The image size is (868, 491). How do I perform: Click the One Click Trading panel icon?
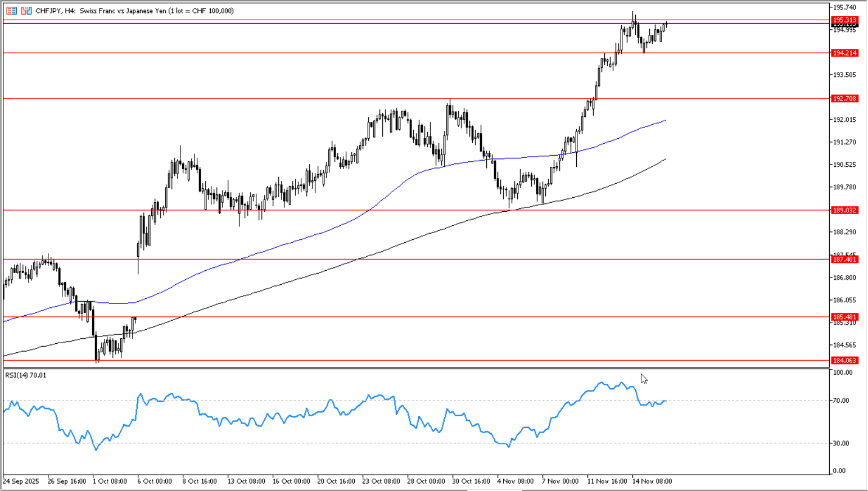point(11,11)
